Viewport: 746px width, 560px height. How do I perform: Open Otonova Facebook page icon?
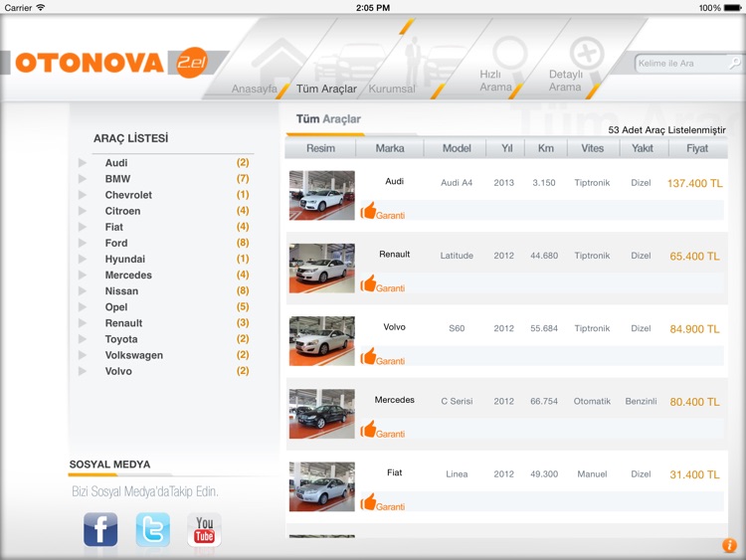click(x=100, y=529)
